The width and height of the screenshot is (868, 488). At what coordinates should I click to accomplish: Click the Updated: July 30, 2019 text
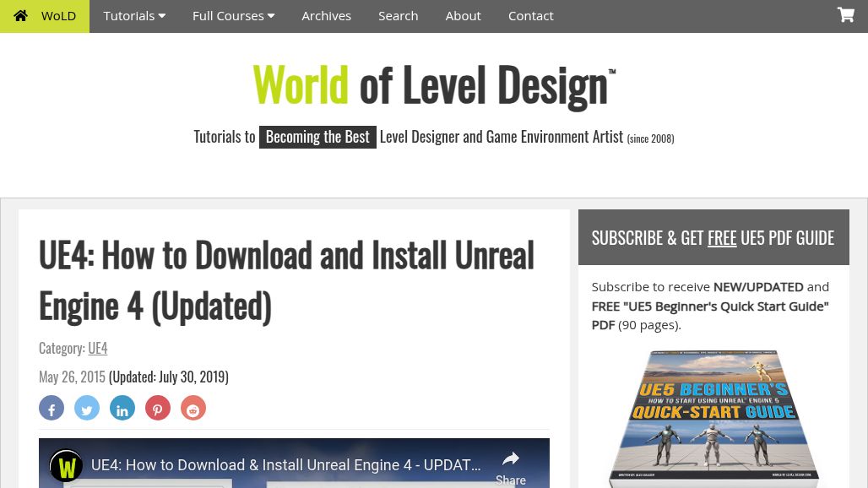click(x=168, y=377)
